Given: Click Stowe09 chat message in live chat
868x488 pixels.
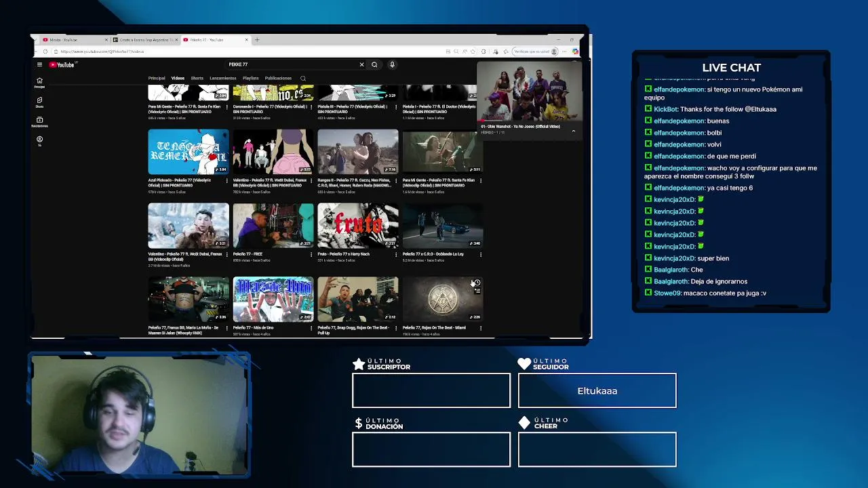Looking at the screenshot, I should 705,293.
